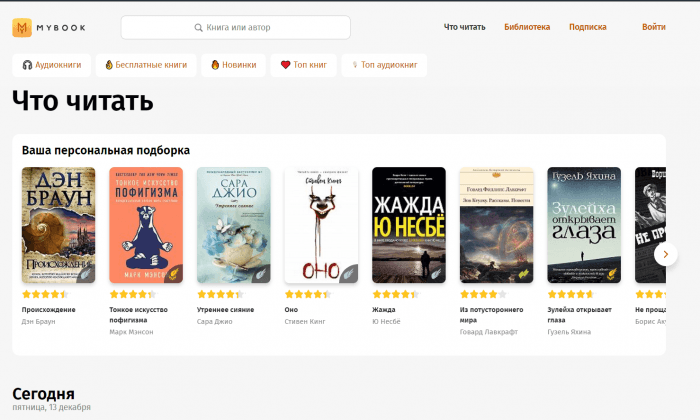
Task: Open the "Тонкое искусство пофигизма" title link
Action: tap(138, 315)
